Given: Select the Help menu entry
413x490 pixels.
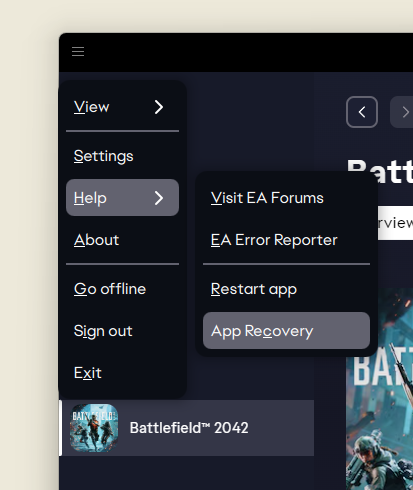Looking at the screenshot, I should coord(122,198).
